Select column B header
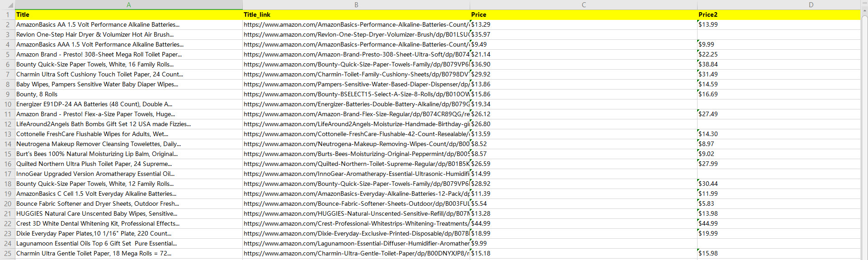The height and width of the screenshot is (260, 868). [x=356, y=5]
